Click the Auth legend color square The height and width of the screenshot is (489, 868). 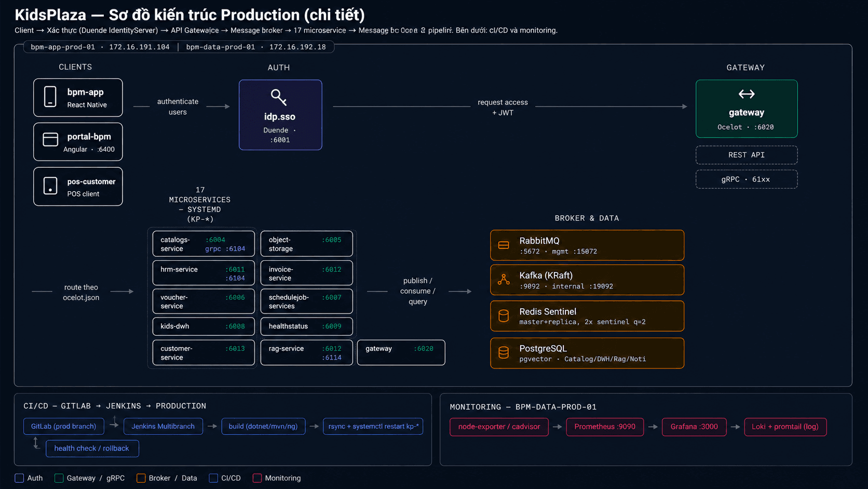pos(19,478)
